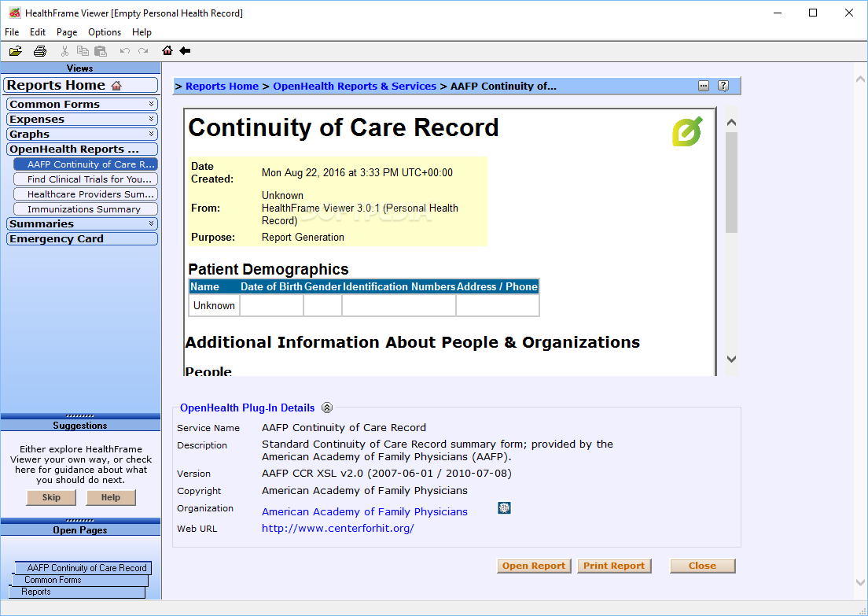Screen dimensions: 868x616
Task: Go back using the black arrow icon
Action: tap(185, 50)
